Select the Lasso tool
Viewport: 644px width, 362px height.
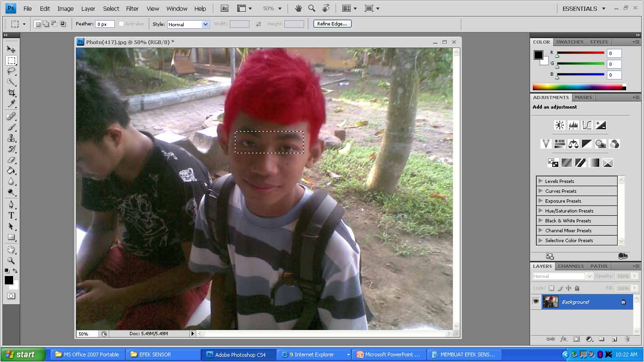pos(11,71)
